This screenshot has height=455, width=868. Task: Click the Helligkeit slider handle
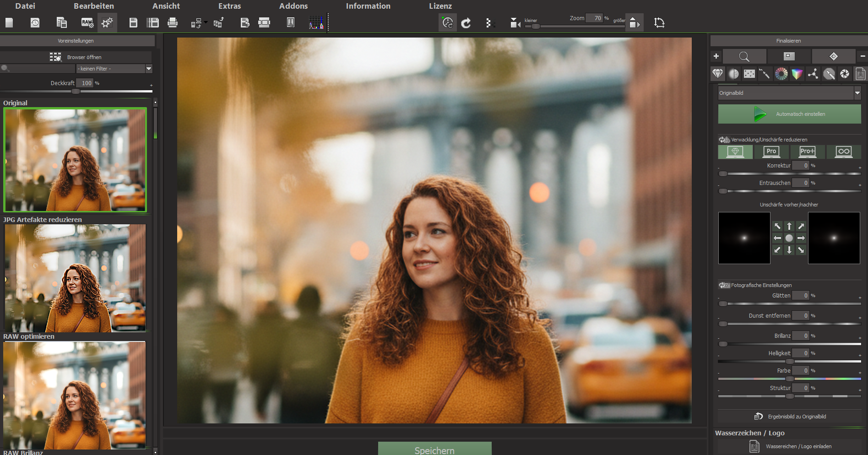790,362
